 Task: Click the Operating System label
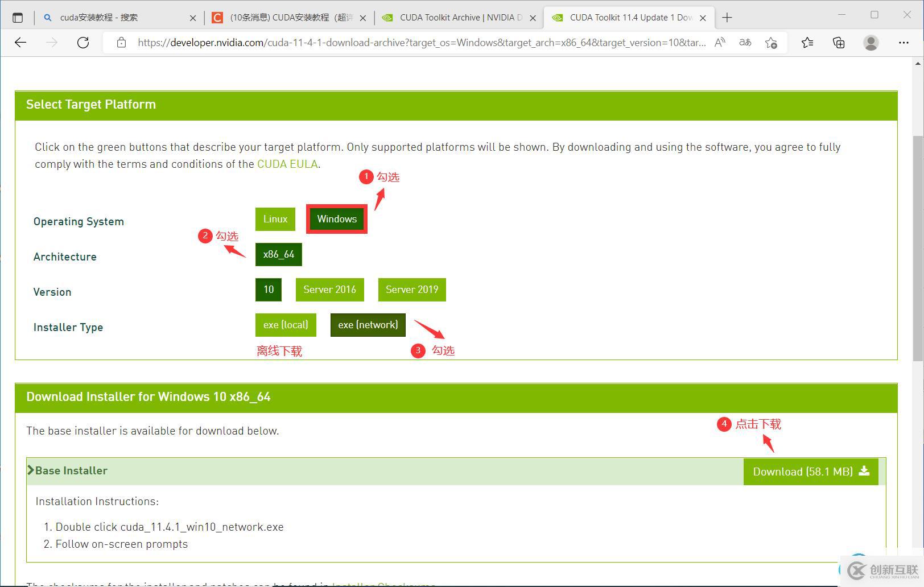tap(79, 222)
